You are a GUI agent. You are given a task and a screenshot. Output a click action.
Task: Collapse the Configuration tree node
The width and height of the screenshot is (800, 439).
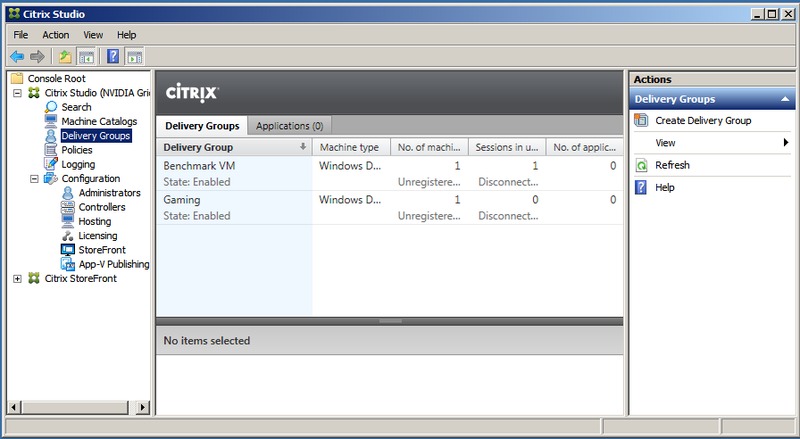click(35, 179)
